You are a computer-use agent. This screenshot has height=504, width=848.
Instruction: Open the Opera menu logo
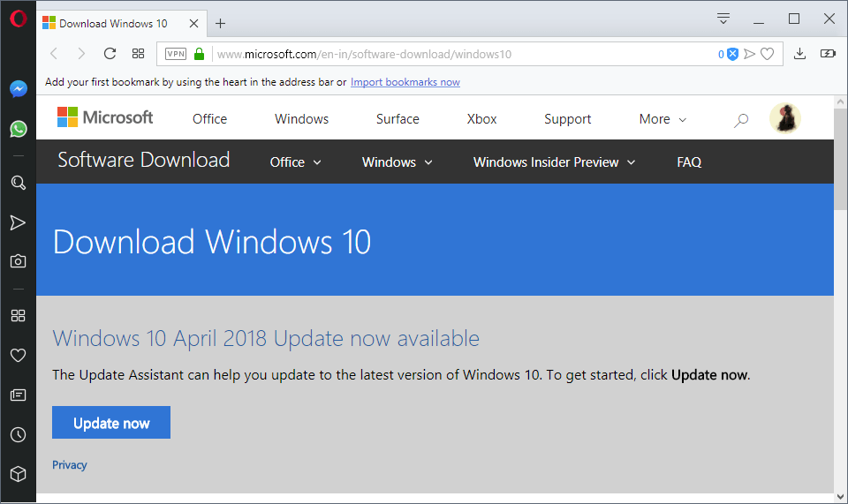point(18,19)
